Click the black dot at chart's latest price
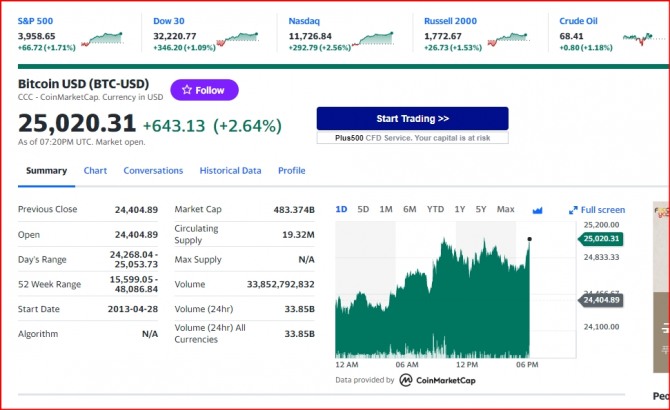The height and width of the screenshot is (410, 670). pos(529,239)
